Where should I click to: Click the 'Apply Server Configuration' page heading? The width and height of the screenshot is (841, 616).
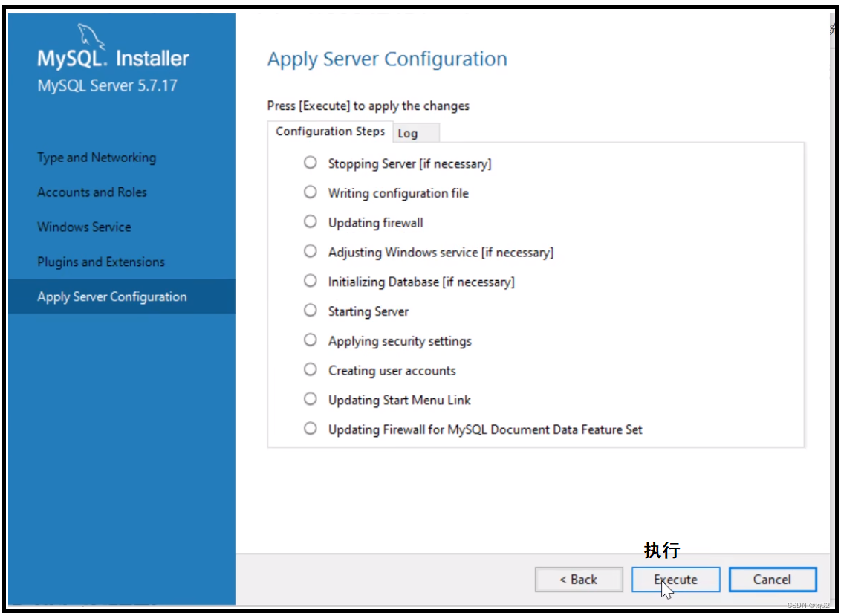tap(387, 59)
